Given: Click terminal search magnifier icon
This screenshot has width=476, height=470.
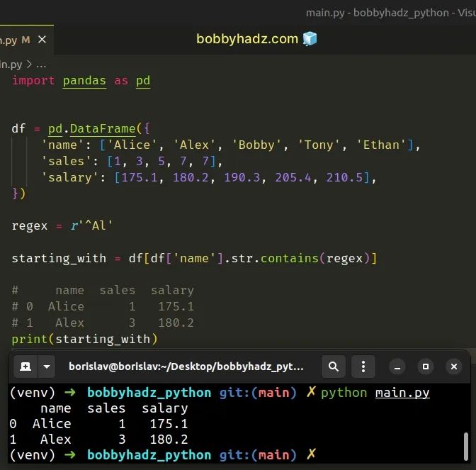Looking at the screenshot, I should pyautogui.click(x=334, y=367).
